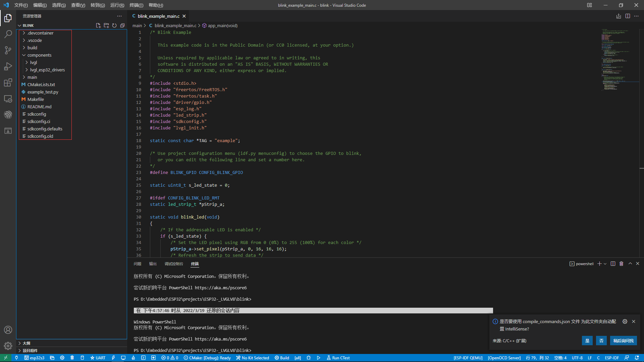Click the flash lightning bolt icon in status bar
Image resolution: width=644 pixels, height=362 pixels.
113,358
